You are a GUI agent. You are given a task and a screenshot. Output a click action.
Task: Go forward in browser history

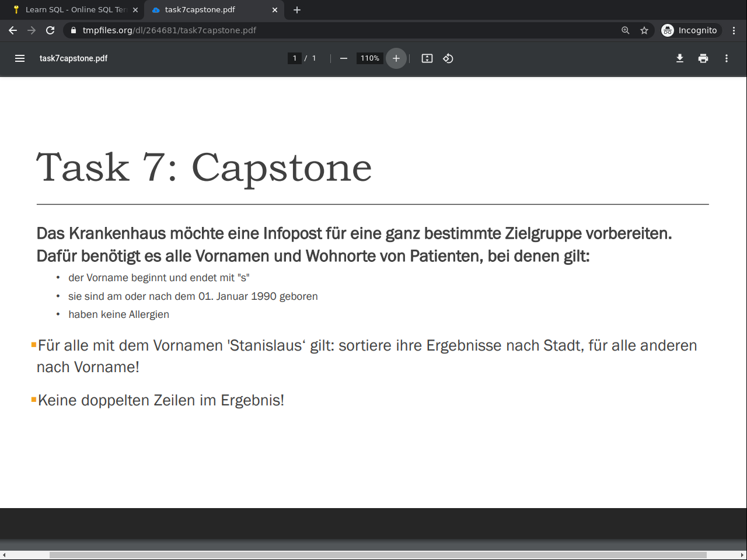pyautogui.click(x=32, y=30)
